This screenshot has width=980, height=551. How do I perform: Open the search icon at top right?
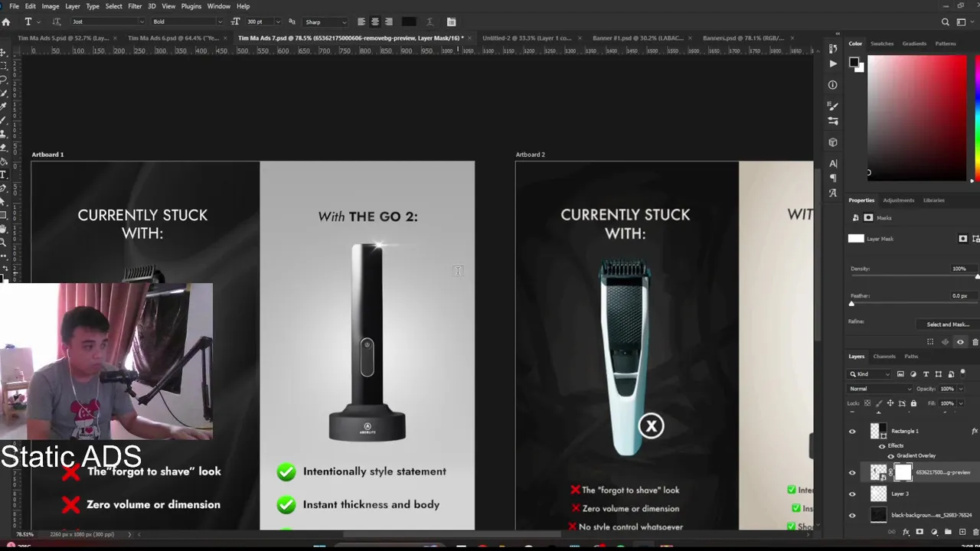click(x=946, y=21)
